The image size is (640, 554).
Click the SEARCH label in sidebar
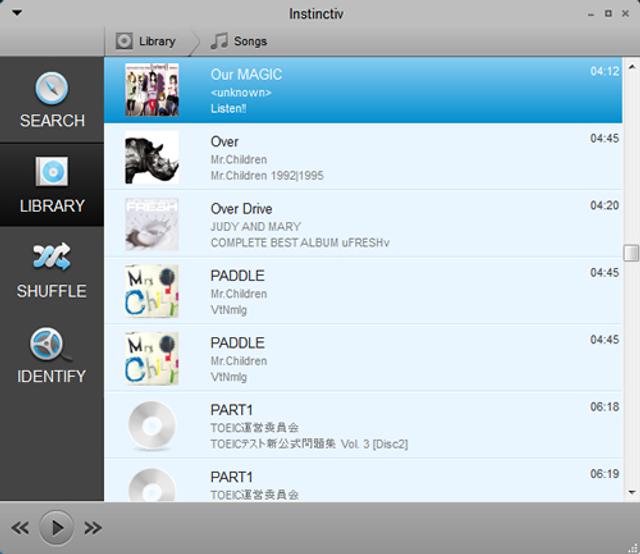pos(52,121)
